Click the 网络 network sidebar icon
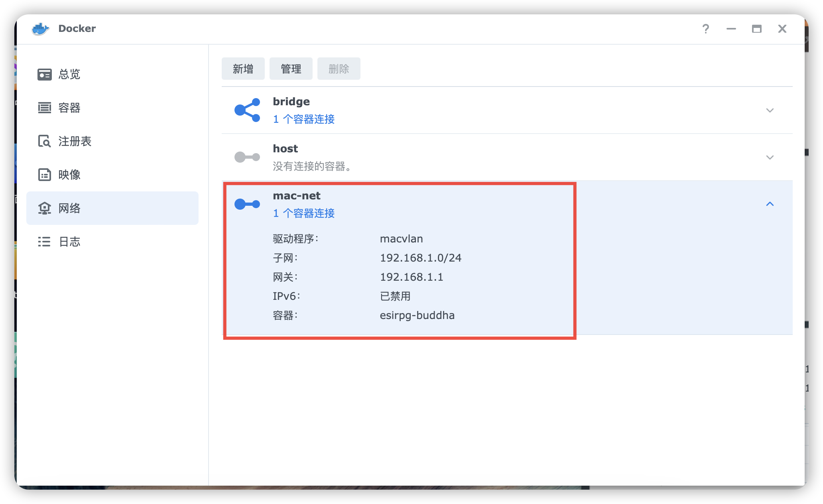Viewport: 823px width, 504px height. 45,208
